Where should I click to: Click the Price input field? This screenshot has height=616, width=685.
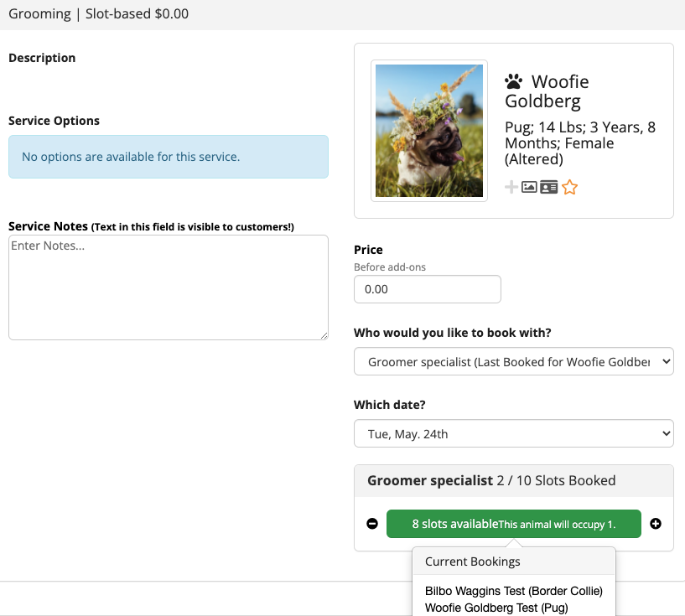[x=428, y=289]
